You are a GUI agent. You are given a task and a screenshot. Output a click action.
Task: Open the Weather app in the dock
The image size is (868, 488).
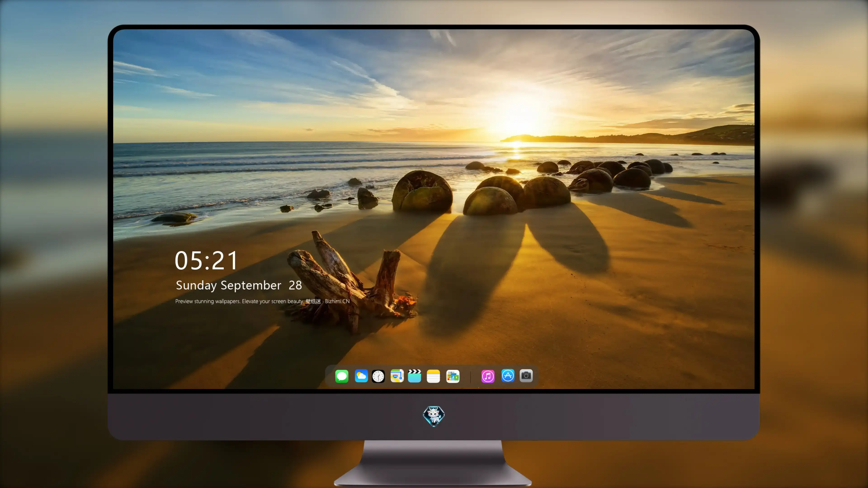[x=361, y=376]
